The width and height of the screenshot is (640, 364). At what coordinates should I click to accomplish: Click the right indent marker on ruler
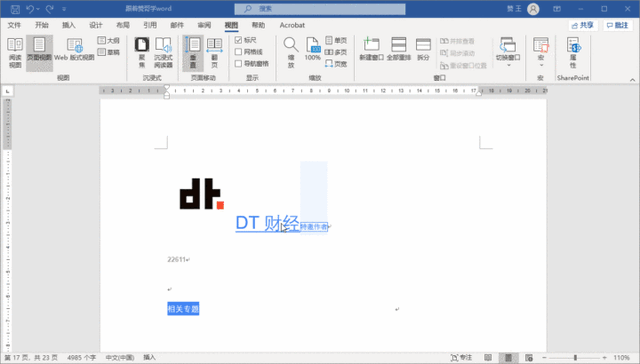click(479, 93)
